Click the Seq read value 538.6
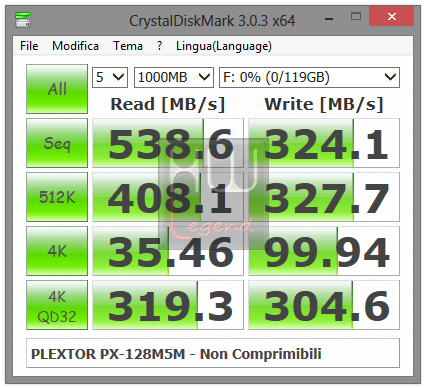The height and width of the screenshot is (388, 428). coord(168,143)
